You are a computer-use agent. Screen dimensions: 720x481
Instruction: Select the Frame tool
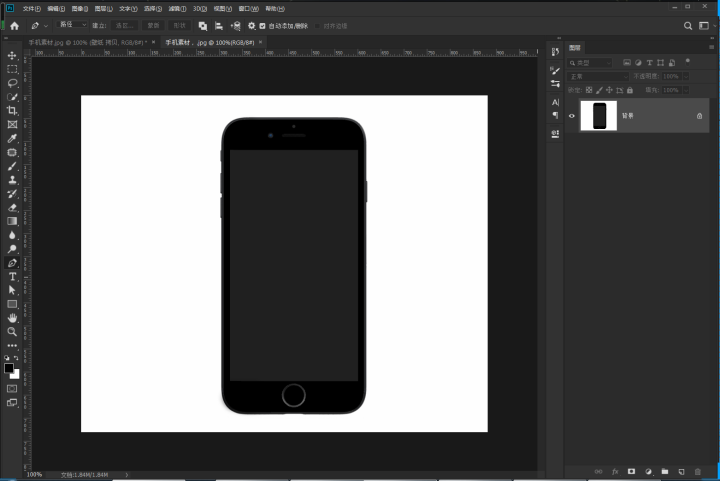[x=12, y=124]
